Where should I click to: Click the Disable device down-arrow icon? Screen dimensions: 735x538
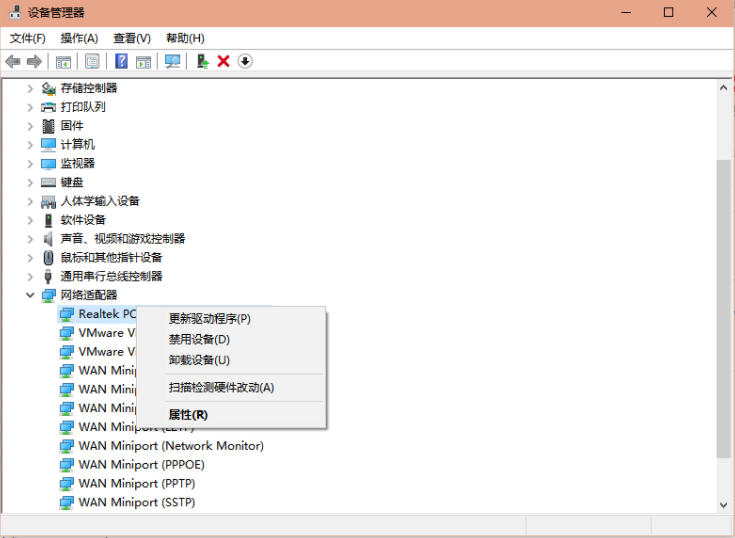(245, 61)
